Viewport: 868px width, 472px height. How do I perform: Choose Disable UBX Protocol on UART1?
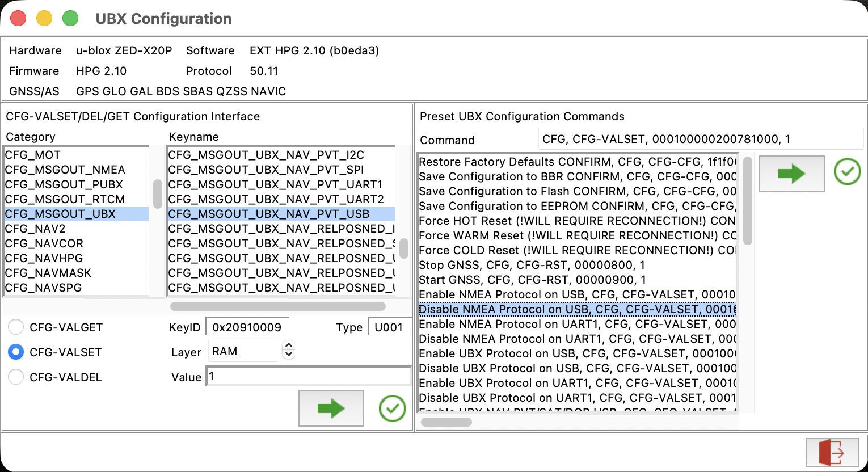pyautogui.click(x=578, y=398)
